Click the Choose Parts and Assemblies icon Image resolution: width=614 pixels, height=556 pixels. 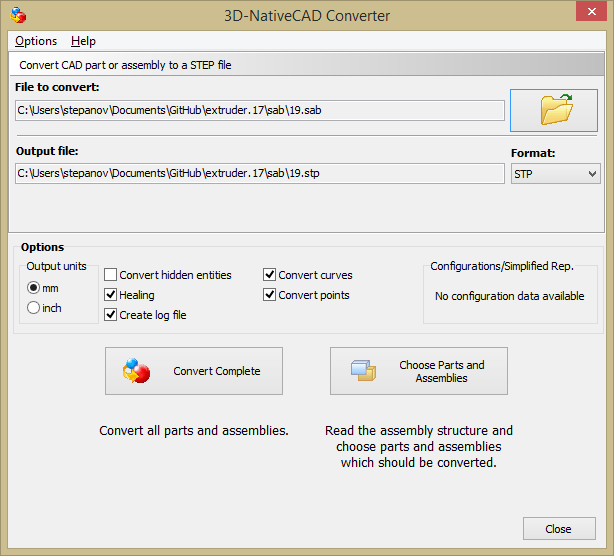pyautogui.click(x=363, y=371)
